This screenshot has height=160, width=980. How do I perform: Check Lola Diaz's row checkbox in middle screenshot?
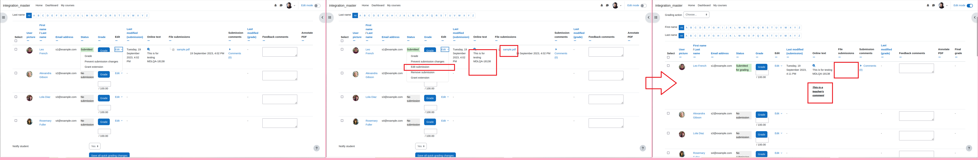pos(342,97)
